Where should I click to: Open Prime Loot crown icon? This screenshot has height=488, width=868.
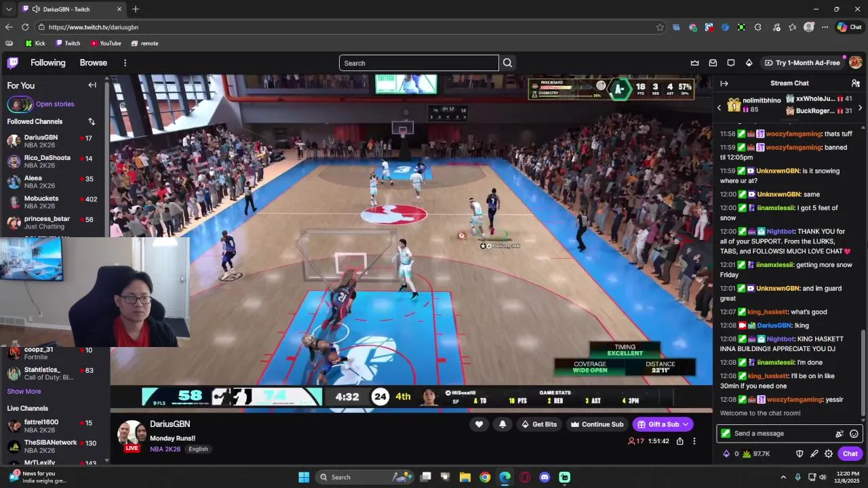click(x=694, y=63)
